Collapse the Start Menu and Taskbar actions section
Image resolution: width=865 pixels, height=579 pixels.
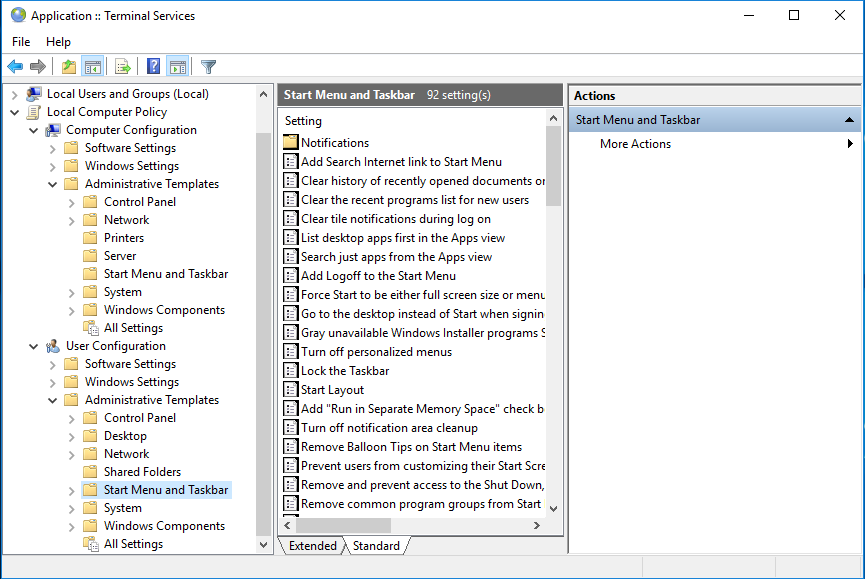(849, 120)
